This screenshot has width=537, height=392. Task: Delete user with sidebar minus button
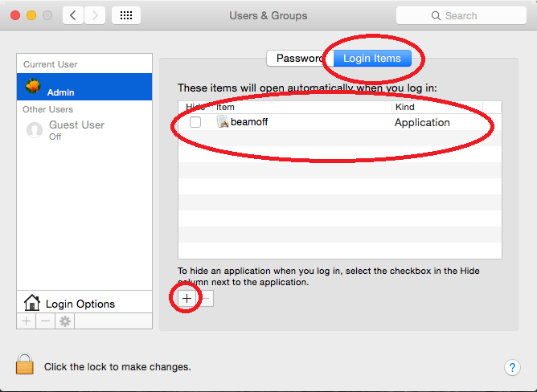click(45, 321)
